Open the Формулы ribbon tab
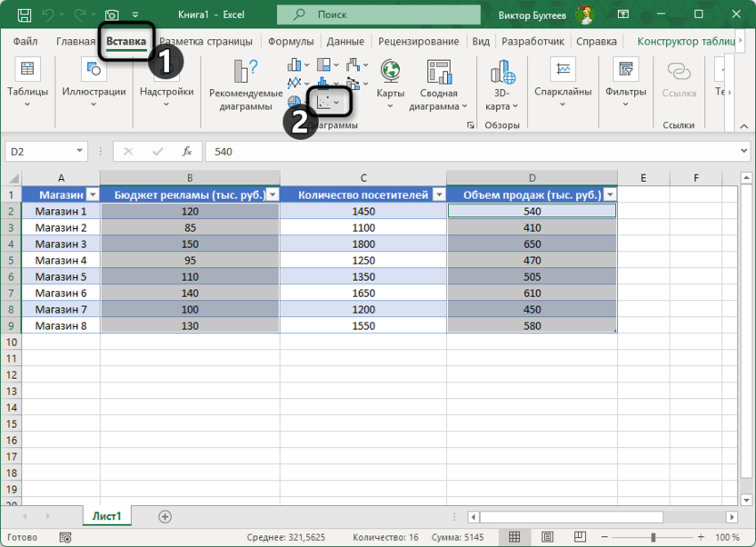Image resolution: width=756 pixels, height=547 pixels. [x=291, y=42]
